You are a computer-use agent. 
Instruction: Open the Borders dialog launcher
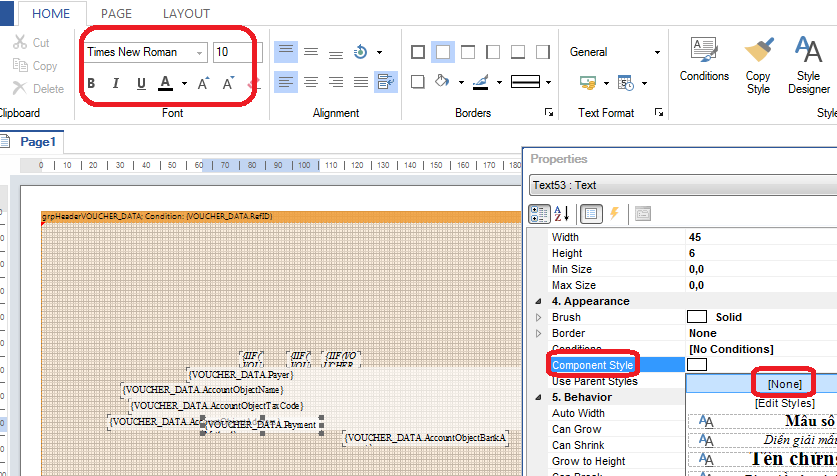pos(549,112)
